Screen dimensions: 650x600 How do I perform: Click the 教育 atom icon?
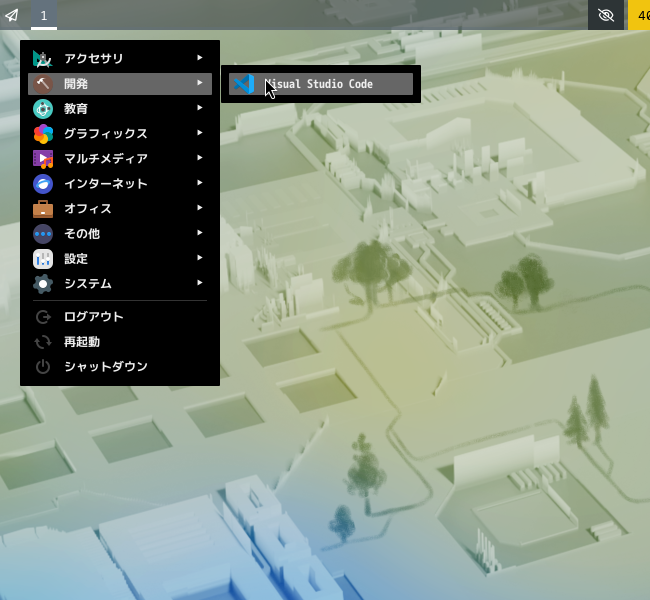[x=43, y=109]
